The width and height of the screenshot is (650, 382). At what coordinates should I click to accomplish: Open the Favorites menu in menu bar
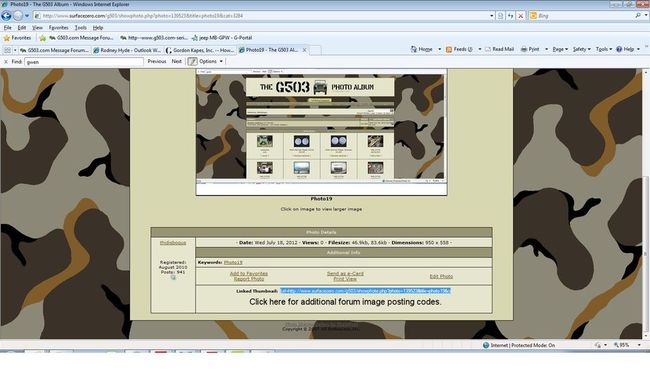coord(58,27)
